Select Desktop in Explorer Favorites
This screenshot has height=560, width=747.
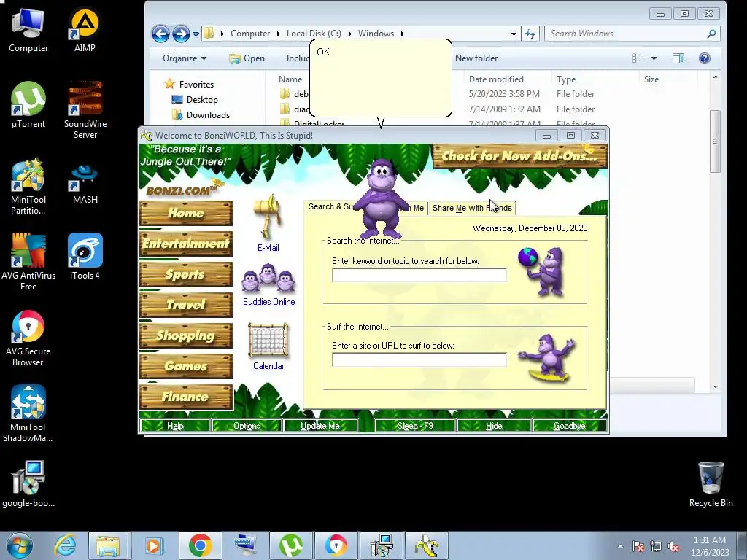[194, 99]
